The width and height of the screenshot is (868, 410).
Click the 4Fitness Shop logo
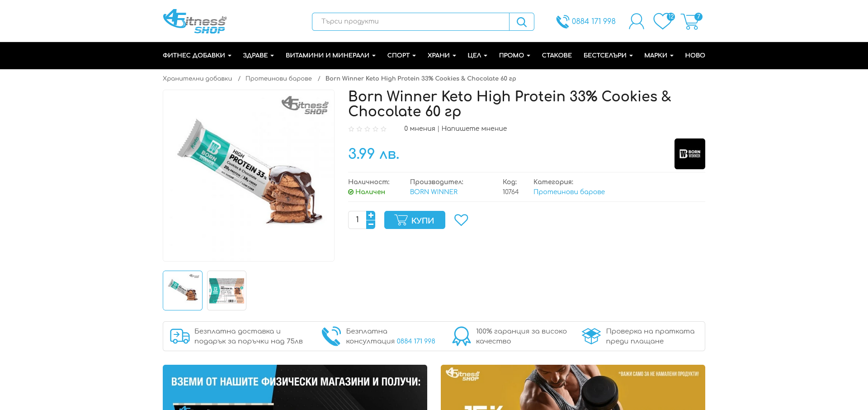[195, 21]
